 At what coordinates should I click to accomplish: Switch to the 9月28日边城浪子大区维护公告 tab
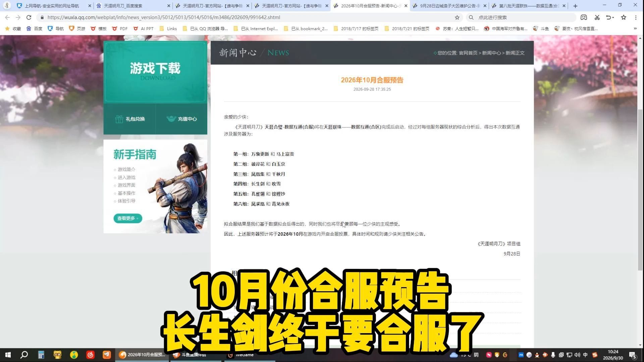[449, 6]
